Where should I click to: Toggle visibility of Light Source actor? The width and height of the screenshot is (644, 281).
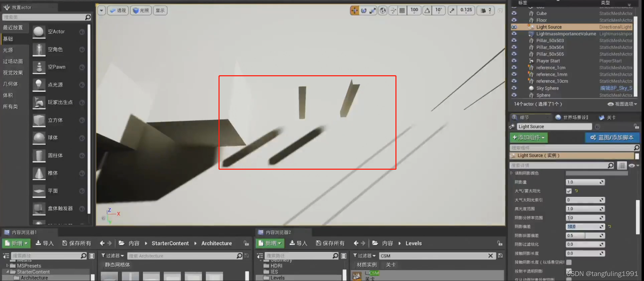click(x=514, y=27)
